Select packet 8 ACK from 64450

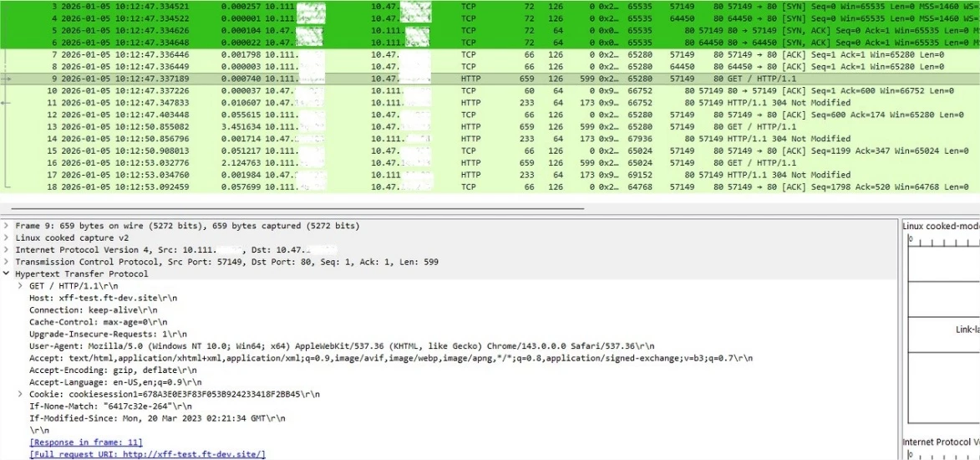490,67
